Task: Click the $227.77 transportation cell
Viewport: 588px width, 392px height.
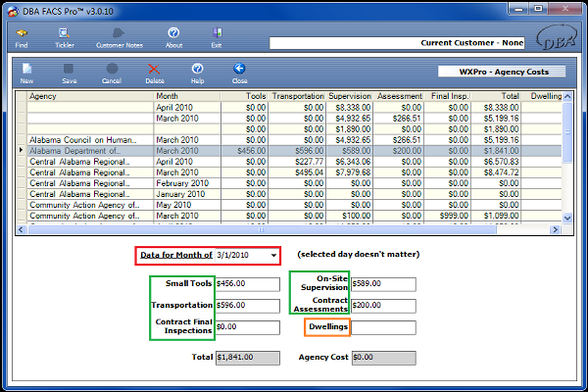Action: pos(297,162)
